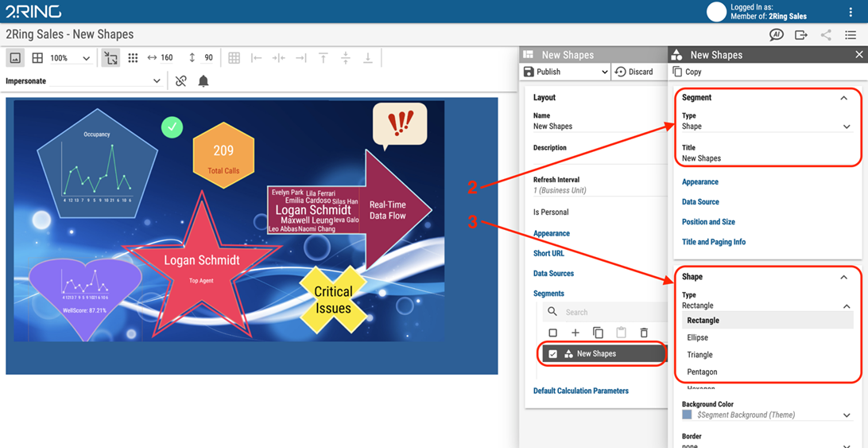Click the fit-to-screen resize icon

(x=110, y=57)
